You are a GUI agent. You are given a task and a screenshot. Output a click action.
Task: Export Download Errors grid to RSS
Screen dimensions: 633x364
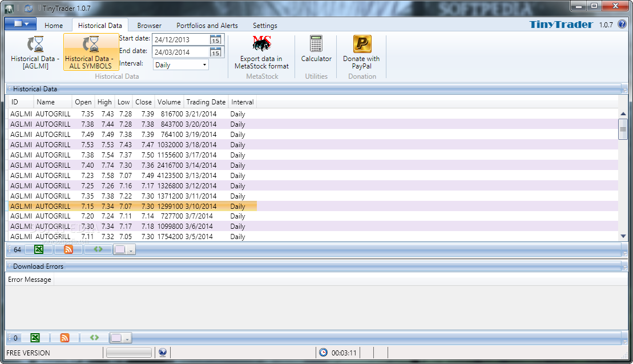tap(64, 338)
